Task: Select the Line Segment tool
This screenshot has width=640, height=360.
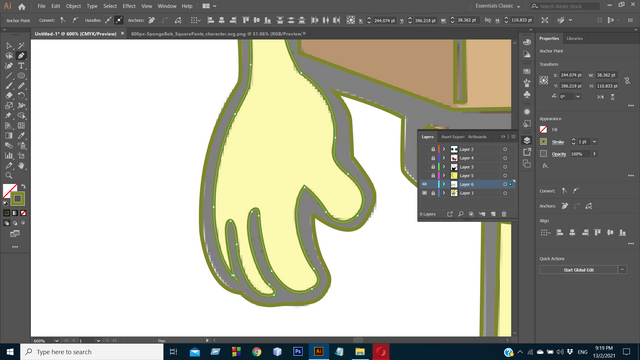Action: (9, 76)
